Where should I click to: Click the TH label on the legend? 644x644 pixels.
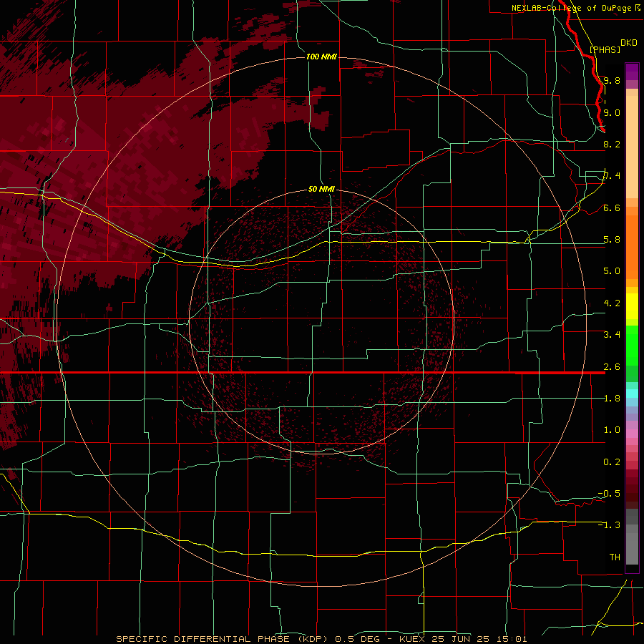(x=615, y=557)
